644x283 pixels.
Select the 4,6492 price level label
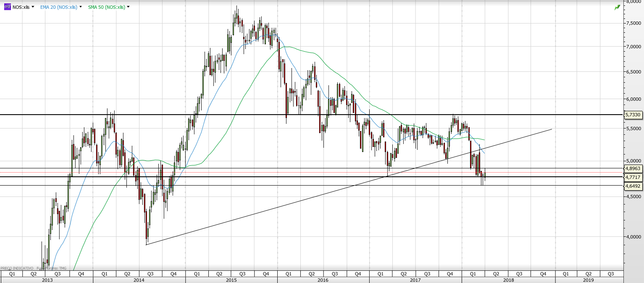633,186
